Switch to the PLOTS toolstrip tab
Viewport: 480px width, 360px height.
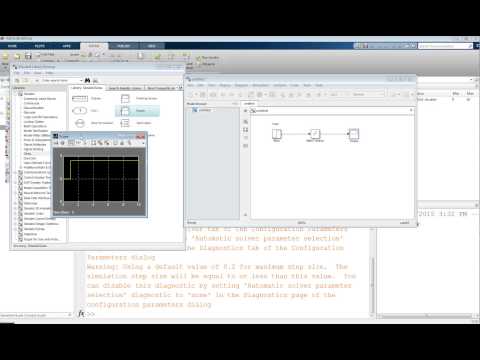pyautogui.click(x=40, y=46)
